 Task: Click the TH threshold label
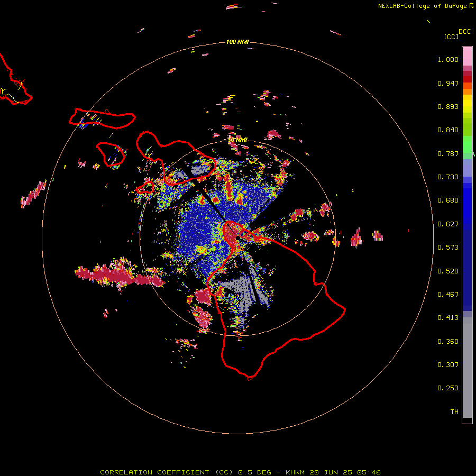(454, 412)
